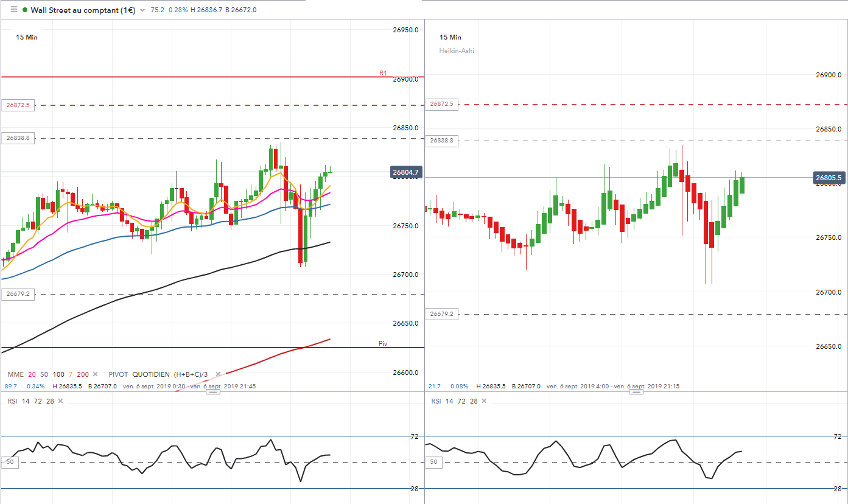Remove the PIVOT QUOTIDIEN indicator
This screenshot has width=848, height=504.
(x=217, y=374)
